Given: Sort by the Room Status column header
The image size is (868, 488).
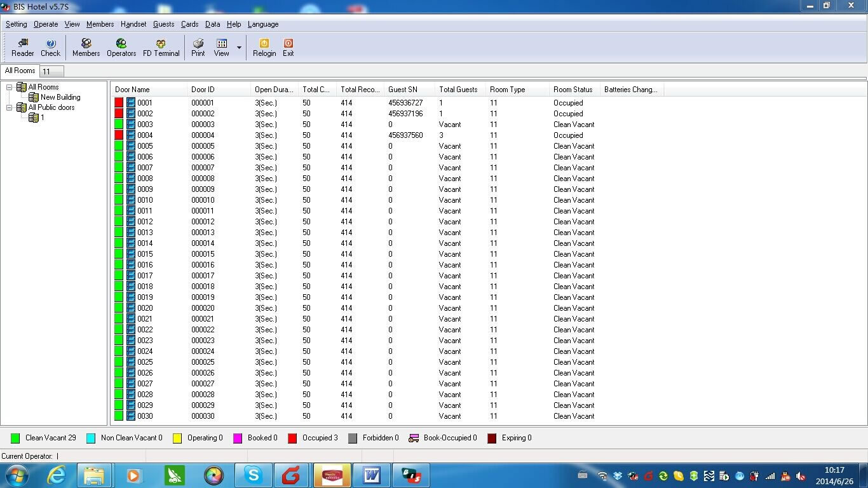Looking at the screenshot, I should coord(573,90).
